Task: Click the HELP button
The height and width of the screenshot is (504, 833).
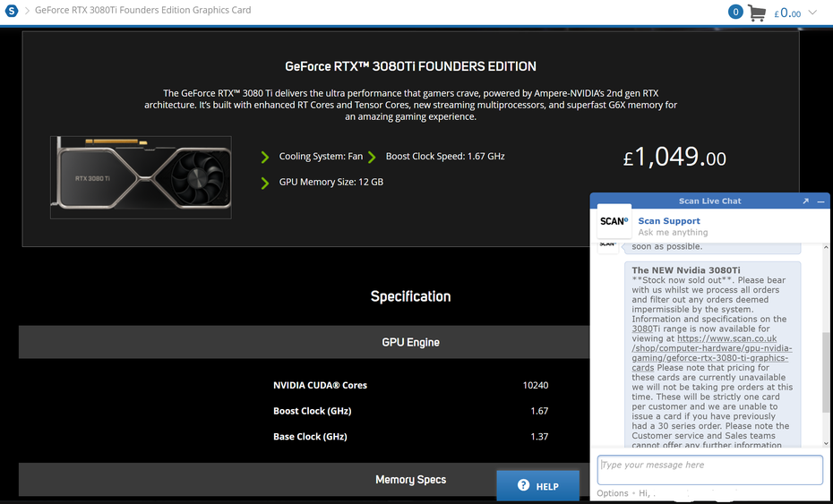Action: click(537, 485)
